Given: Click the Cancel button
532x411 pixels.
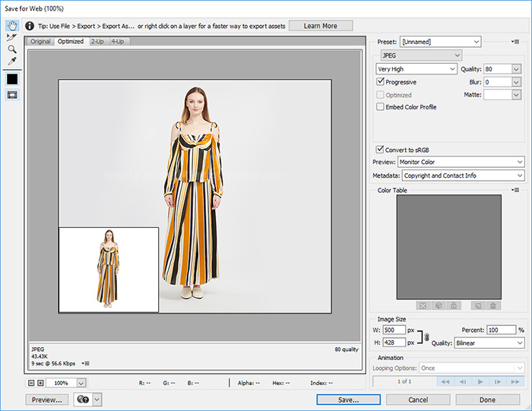Looking at the screenshot, I should [x=418, y=400].
